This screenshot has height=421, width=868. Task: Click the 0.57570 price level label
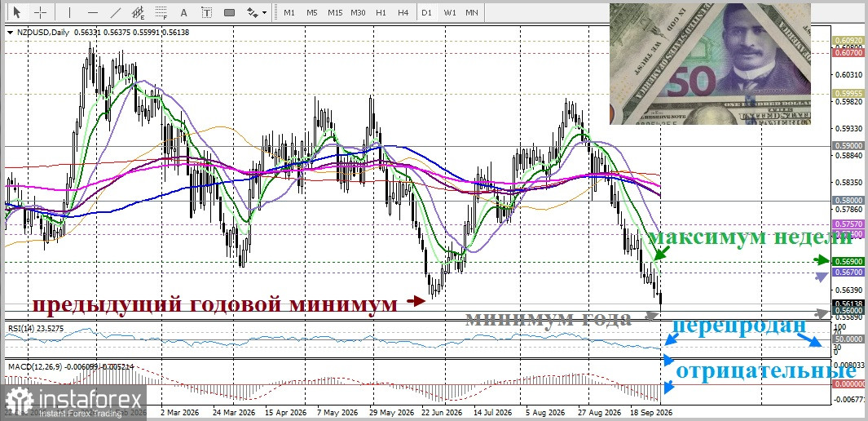coord(848,224)
